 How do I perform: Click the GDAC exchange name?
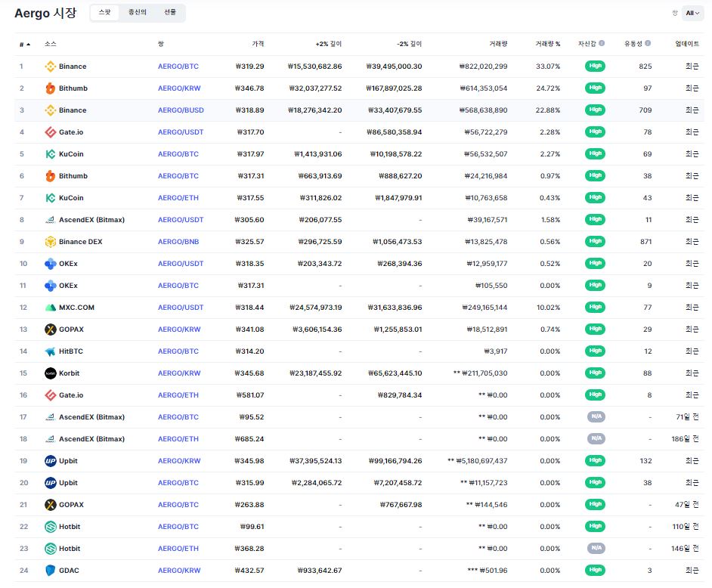pos(69,571)
